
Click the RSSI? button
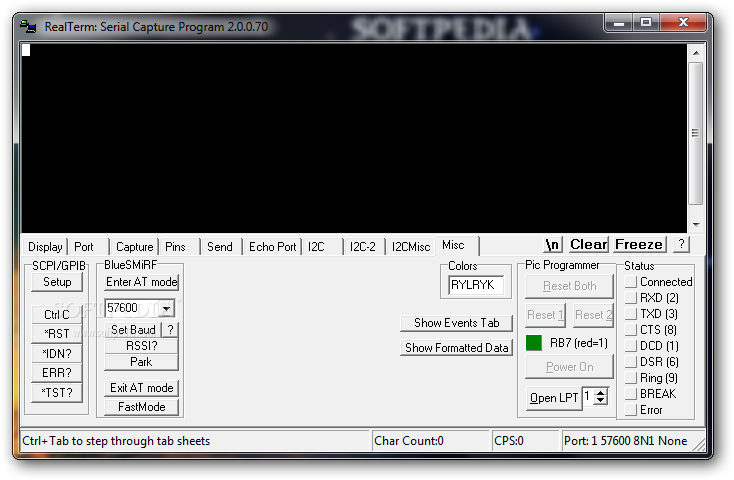141,346
